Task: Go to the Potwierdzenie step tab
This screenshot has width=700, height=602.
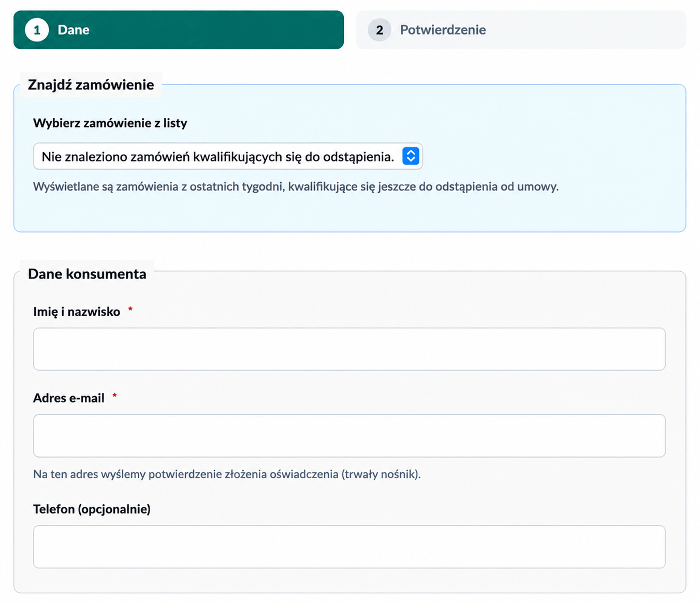Action: click(x=521, y=30)
